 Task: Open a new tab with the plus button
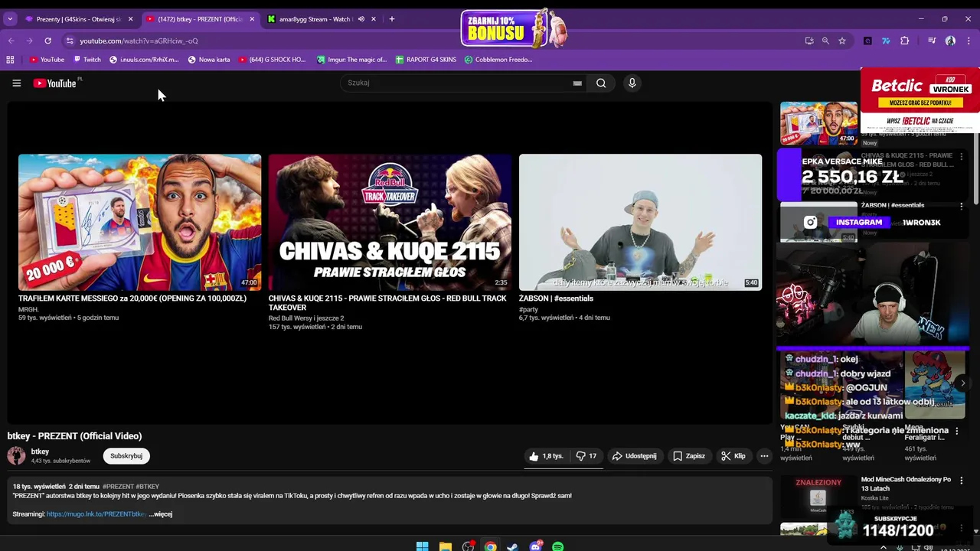click(392, 19)
